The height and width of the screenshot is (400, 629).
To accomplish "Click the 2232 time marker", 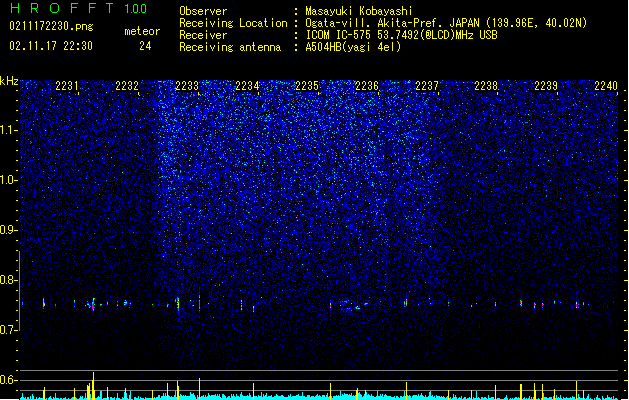I will coord(127,86).
